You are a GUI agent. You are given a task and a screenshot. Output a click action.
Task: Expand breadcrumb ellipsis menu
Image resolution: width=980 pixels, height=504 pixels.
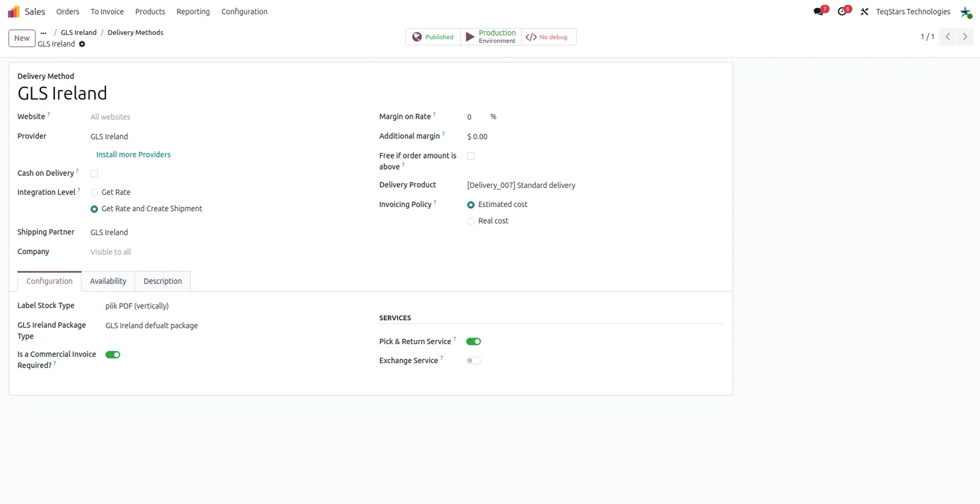[x=43, y=33]
